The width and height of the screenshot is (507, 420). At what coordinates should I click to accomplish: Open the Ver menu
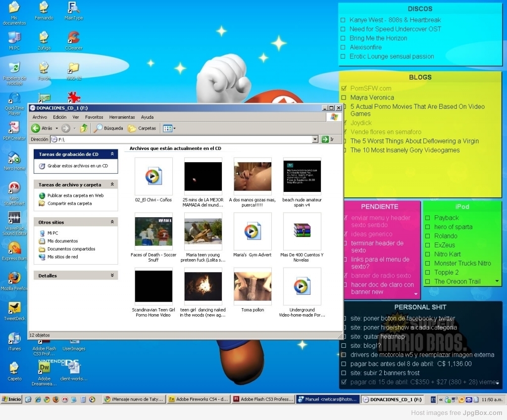[75, 117]
